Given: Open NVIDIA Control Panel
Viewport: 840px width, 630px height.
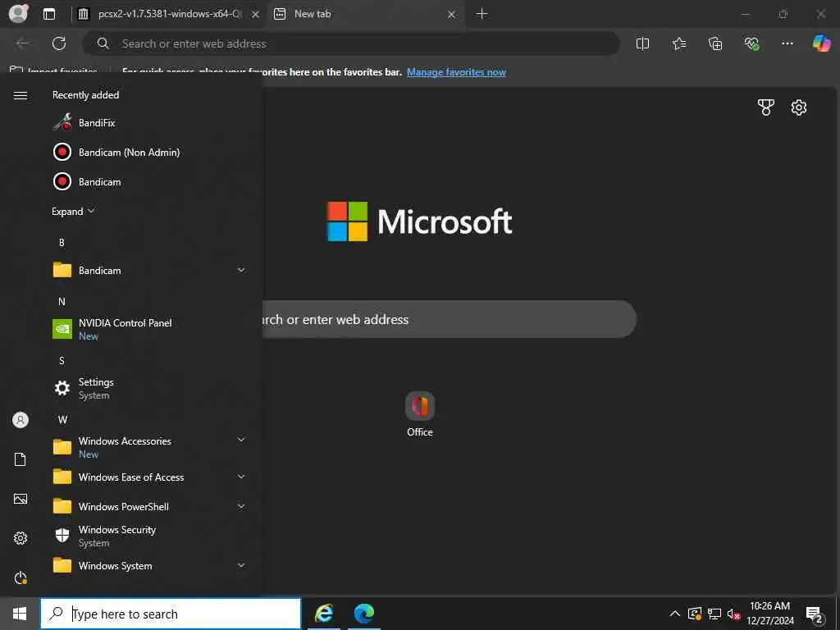Looking at the screenshot, I should point(148,329).
